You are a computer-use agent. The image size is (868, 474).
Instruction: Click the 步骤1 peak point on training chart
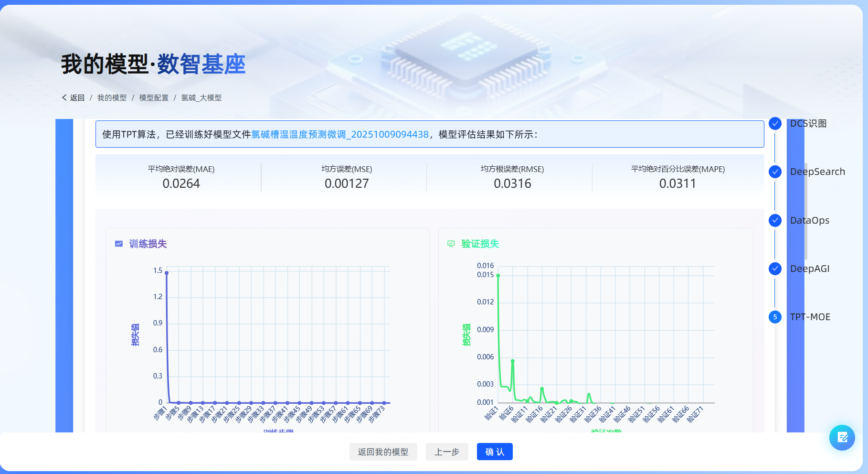167,273
